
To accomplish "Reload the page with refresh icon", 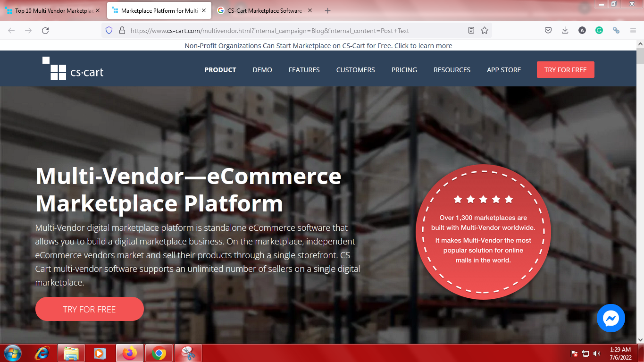I will (45, 30).
